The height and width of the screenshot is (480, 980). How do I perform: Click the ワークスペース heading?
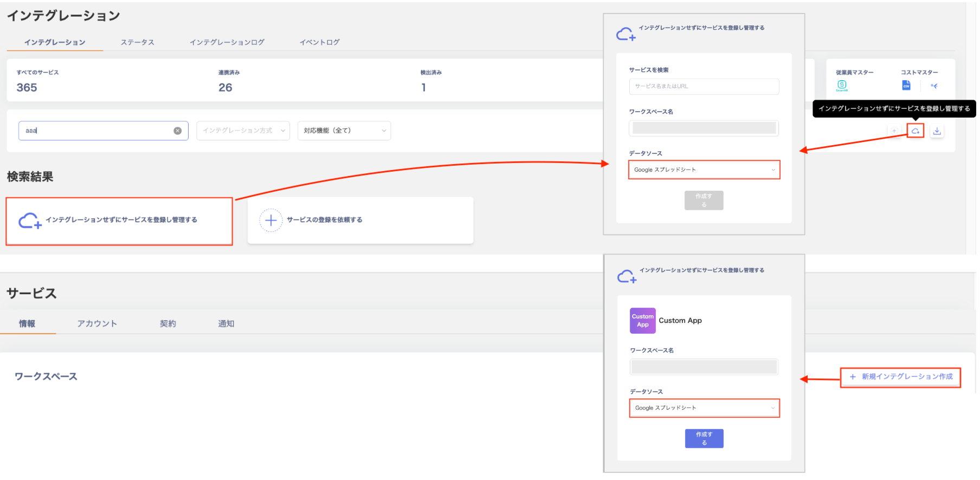tap(46, 377)
